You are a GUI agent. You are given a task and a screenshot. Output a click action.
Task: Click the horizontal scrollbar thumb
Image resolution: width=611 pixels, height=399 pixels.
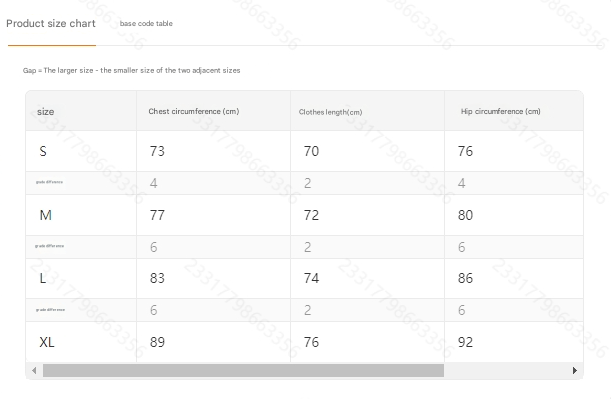point(243,371)
